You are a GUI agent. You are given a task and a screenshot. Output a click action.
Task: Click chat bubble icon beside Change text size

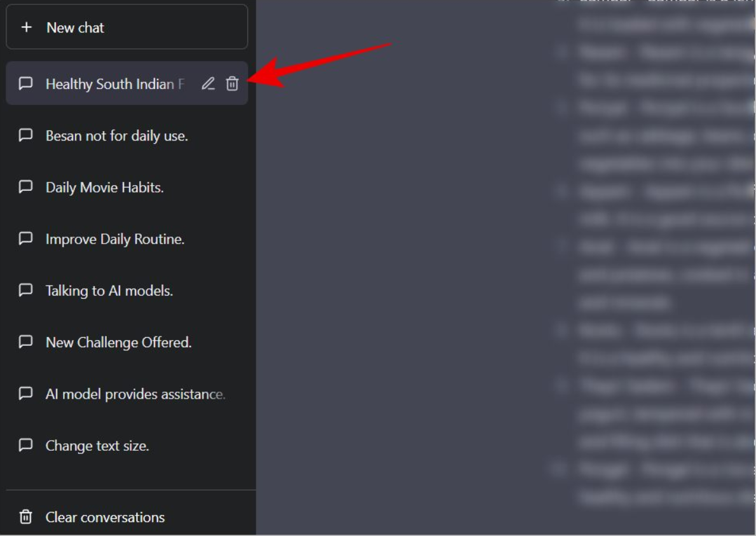pyautogui.click(x=26, y=445)
